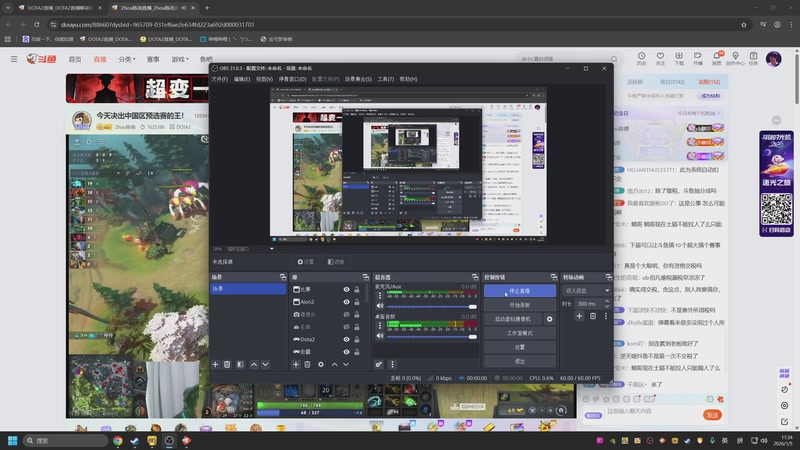Open OBS 文件(F) menu
Viewport: 800px width, 450px height.
point(220,79)
